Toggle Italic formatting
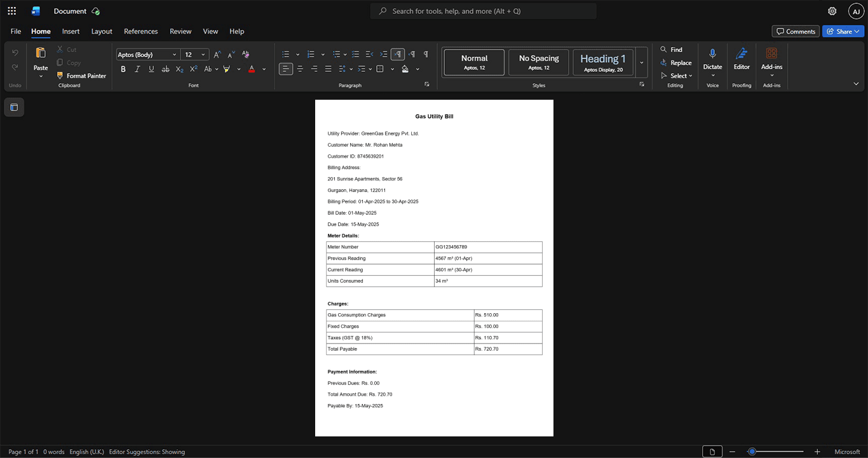Screen dimensions: 868x458 click(137, 69)
